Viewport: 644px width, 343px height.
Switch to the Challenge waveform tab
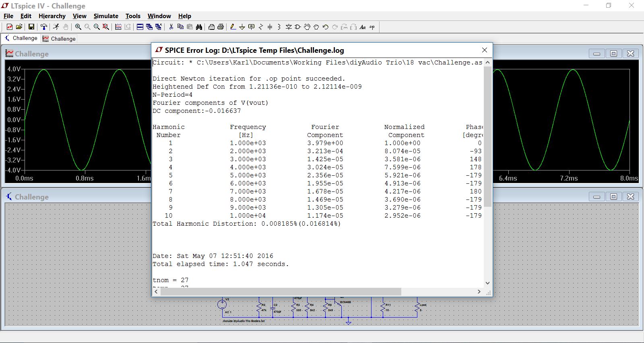(59, 39)
